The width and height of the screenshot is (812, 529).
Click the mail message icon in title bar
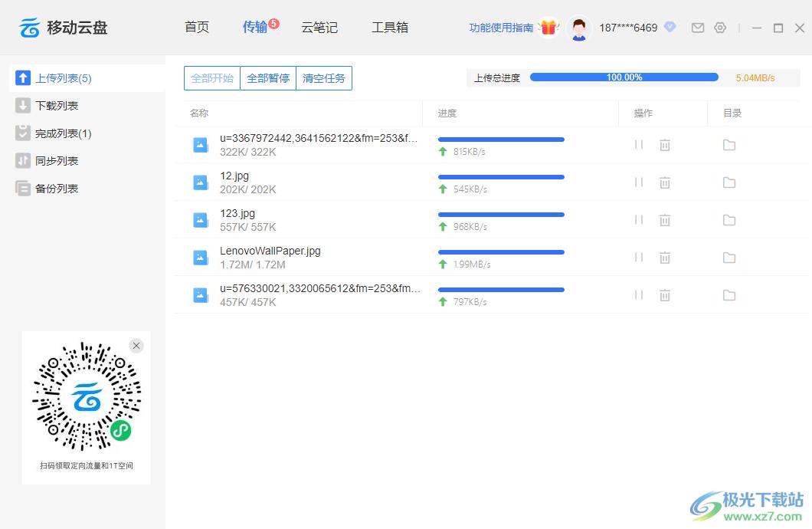[697, 28]
